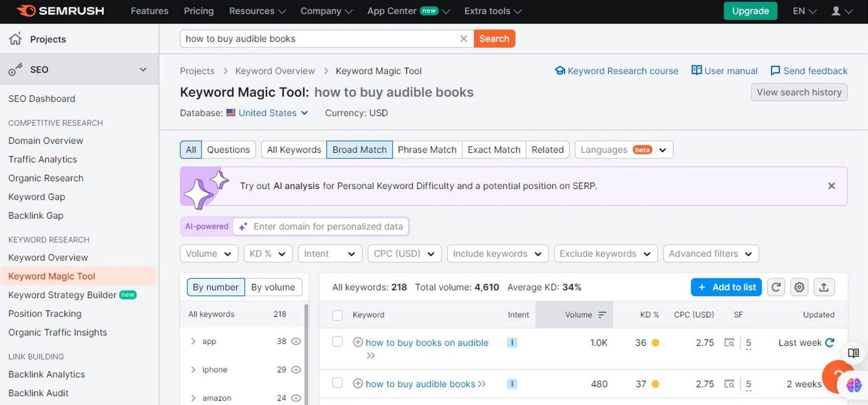
Task: Click the AI sparkle icon in domain field
Action: [x=243, y=226]
